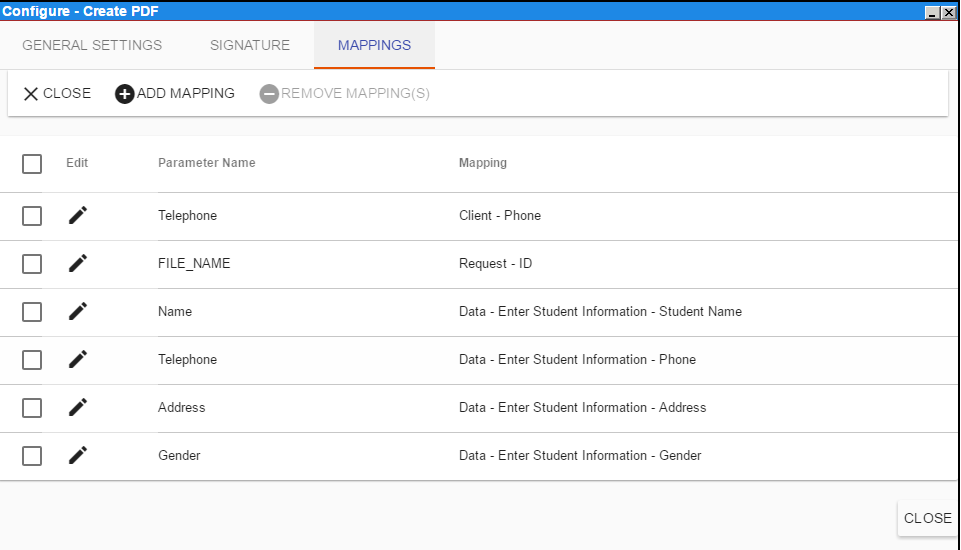
Task: Switch to the General Settings tab
Action: pyautogui.click(x=92, y=45)
